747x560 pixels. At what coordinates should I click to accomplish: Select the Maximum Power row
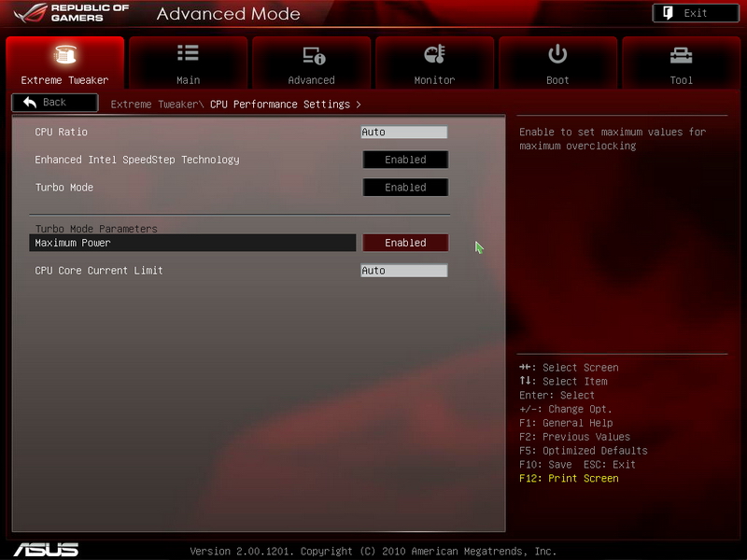pyautogui.click(x=192, y=243)
